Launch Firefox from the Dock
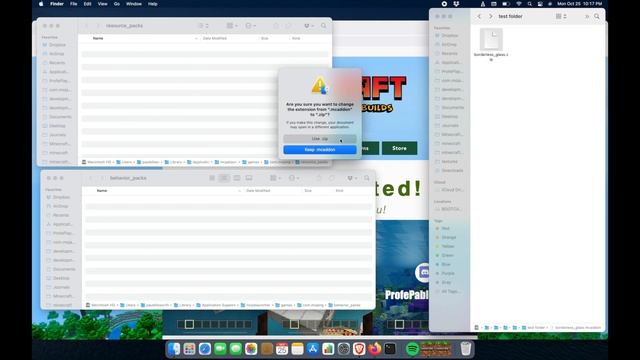This screenshot has width=640, height=360. [x=374, y=349]
